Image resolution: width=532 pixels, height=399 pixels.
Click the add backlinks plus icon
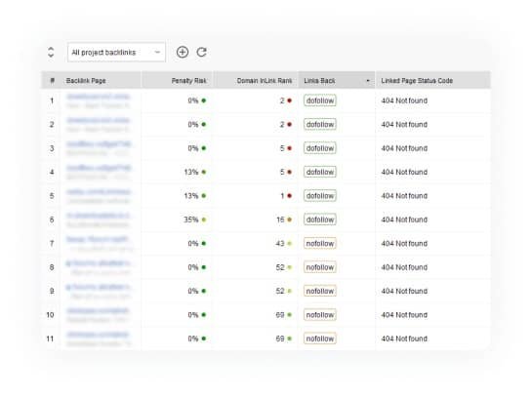click(x=183, y=53)
